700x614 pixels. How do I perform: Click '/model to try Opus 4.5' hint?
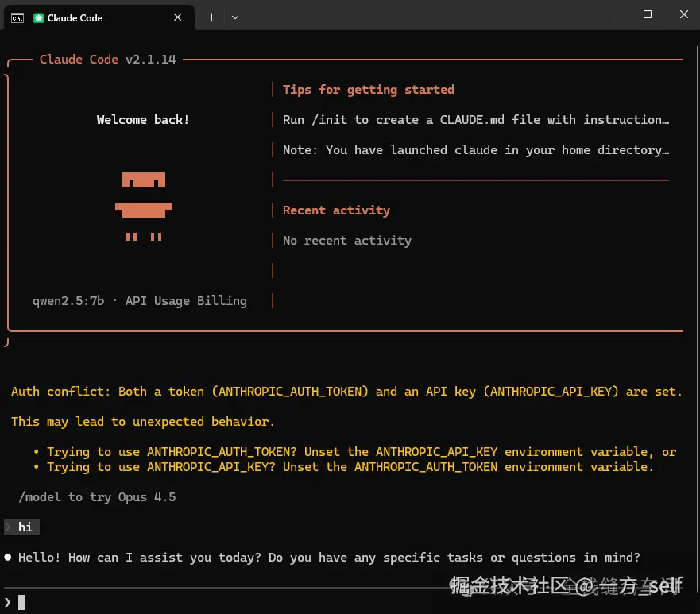click(x=97, y=497)
